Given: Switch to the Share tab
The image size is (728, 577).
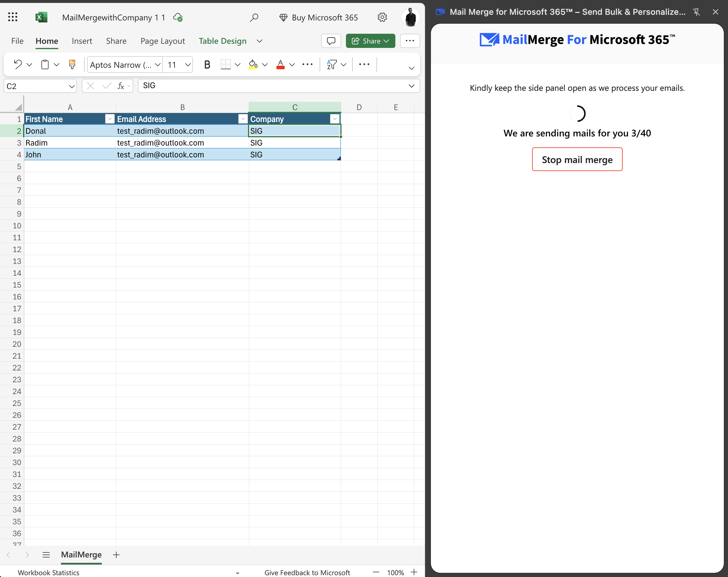Looking at the screenshot, I should 116,41.
